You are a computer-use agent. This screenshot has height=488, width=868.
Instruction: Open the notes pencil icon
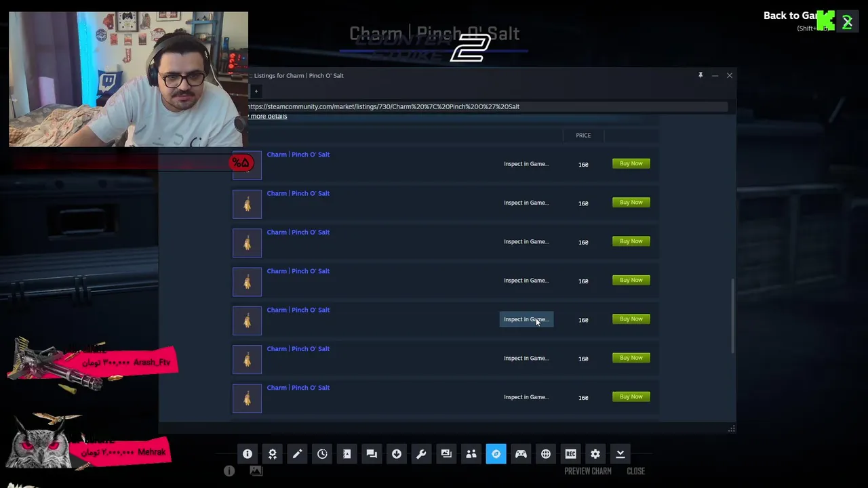pos(297,454)
